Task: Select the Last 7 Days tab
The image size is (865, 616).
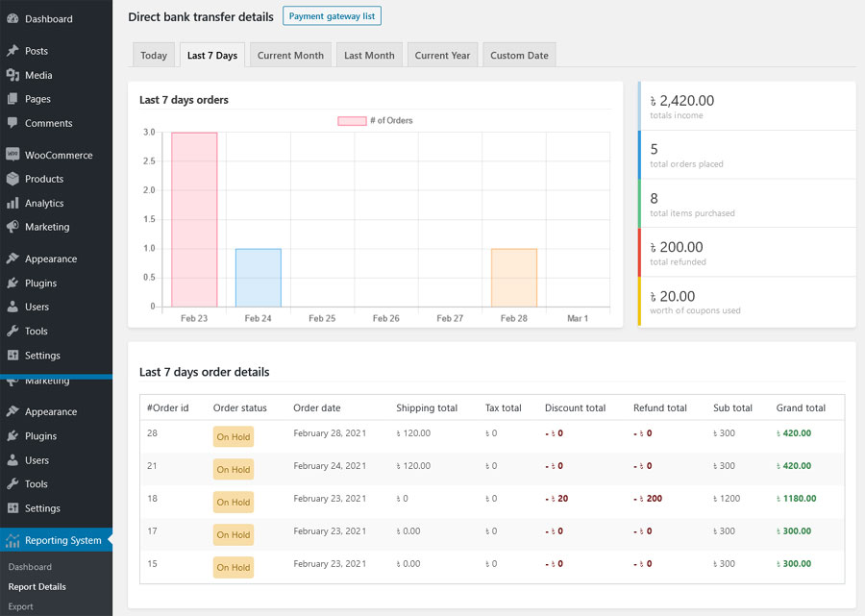Action: [211, 55]
